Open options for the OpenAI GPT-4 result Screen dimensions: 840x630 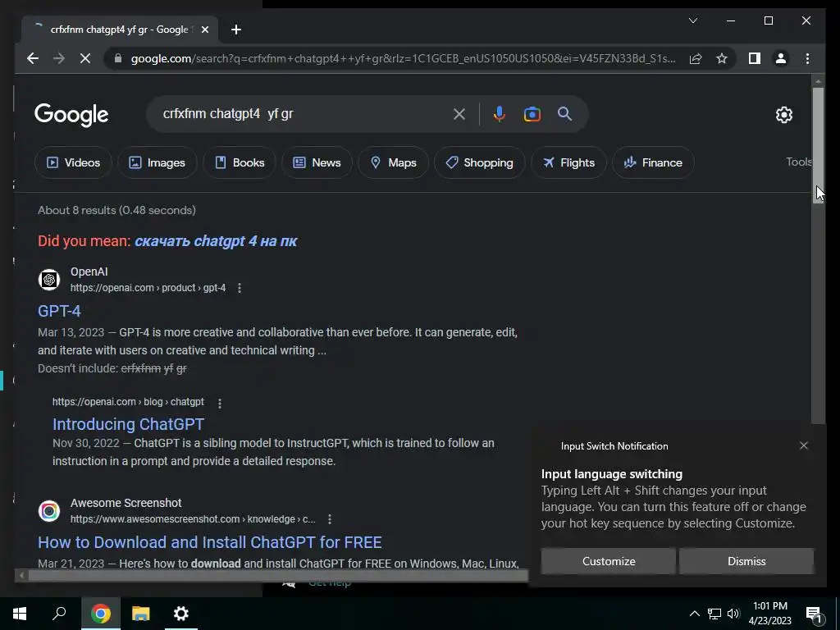(240, 288)
